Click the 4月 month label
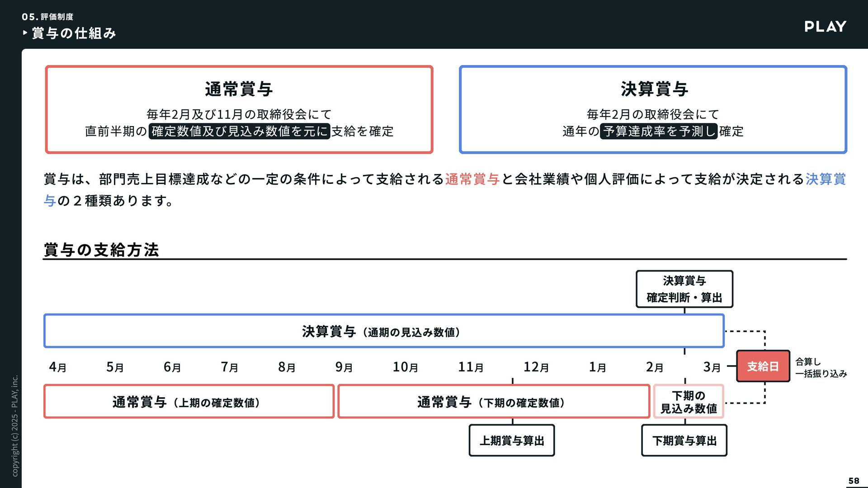This screenshot has width=868, height=488. tap(58, 367)
